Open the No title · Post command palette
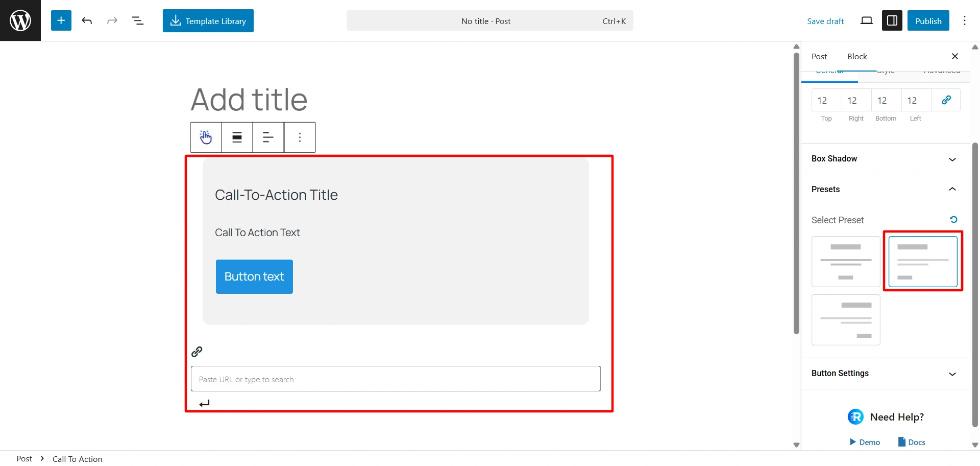Image resolution: width=980 pixels, height=466 pixels. click(490, 20)
